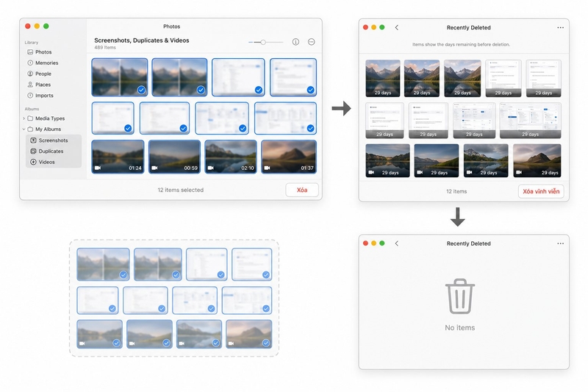
Task: Expand the Media Types folder
Action: (x=24, y=118)
